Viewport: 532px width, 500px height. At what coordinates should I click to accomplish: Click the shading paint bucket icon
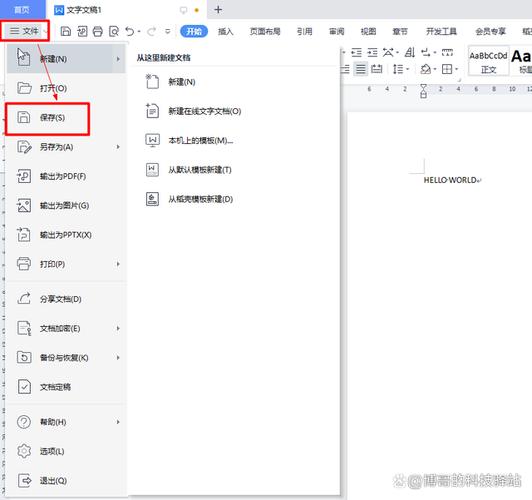[425, 69]
